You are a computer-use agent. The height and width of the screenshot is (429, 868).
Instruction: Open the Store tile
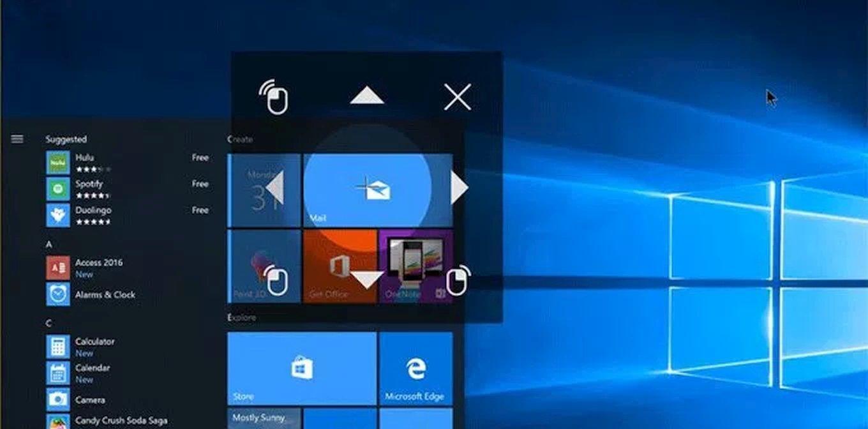tap(302, 368)
